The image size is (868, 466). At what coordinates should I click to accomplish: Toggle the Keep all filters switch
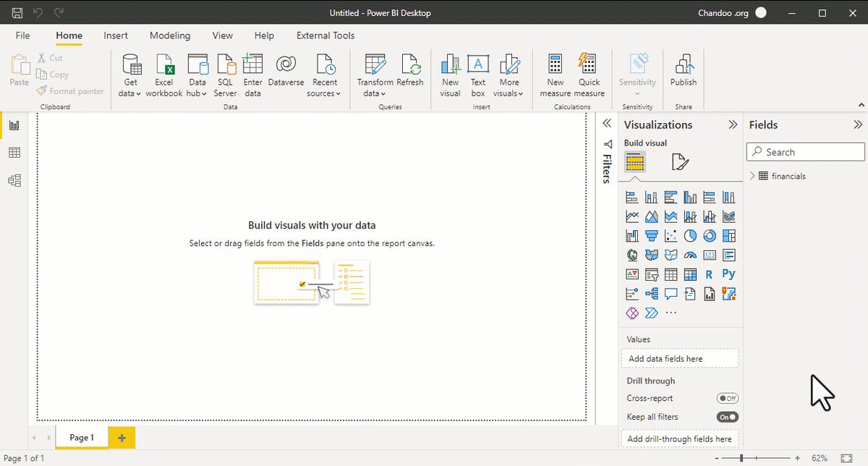728,417
